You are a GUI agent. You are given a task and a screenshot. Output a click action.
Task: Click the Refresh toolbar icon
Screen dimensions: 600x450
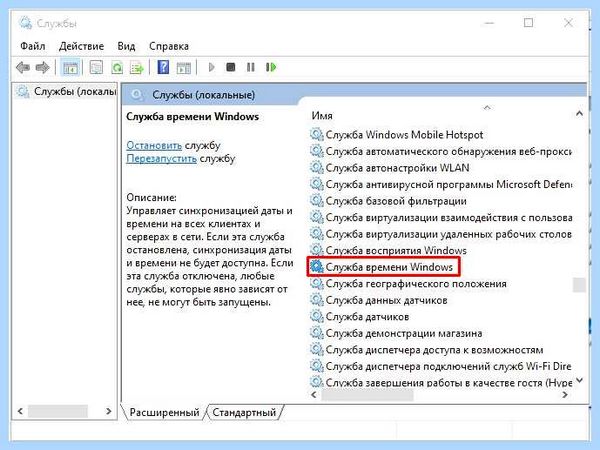click(117, 68)
